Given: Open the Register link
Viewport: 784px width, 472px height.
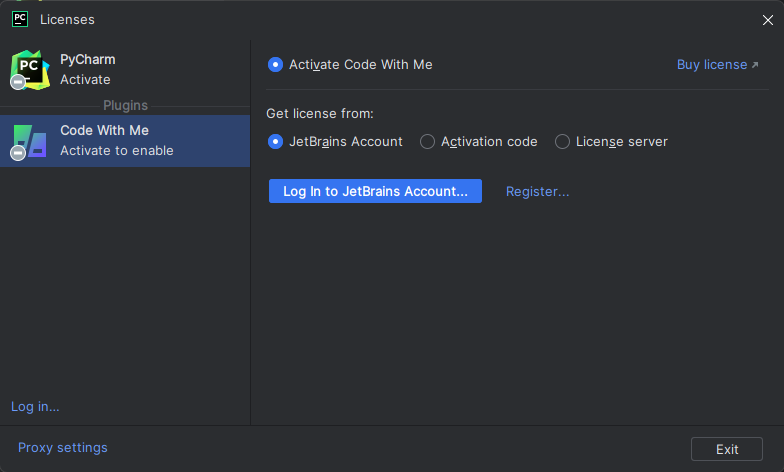Looking at the screenshot, I should 537,191.
